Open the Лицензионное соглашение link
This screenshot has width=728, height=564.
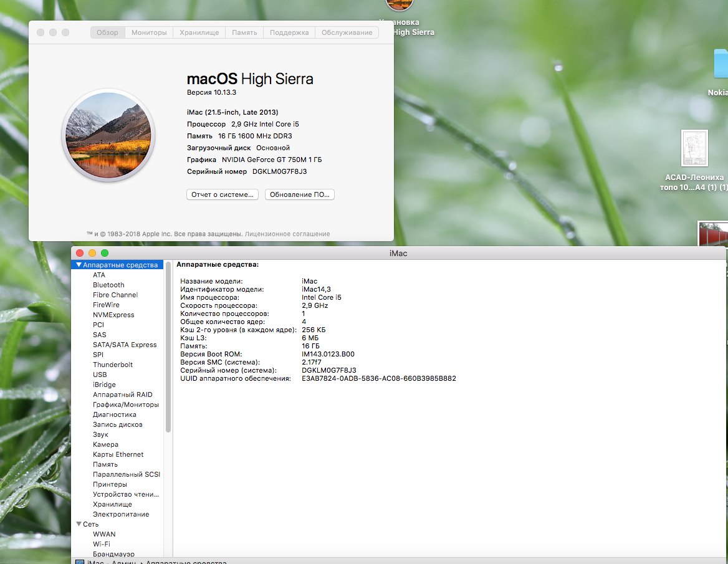coord(287,234)
